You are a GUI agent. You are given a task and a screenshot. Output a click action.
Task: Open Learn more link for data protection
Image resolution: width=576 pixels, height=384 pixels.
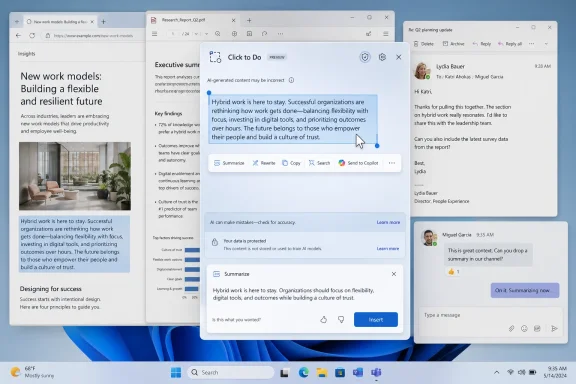388,249
